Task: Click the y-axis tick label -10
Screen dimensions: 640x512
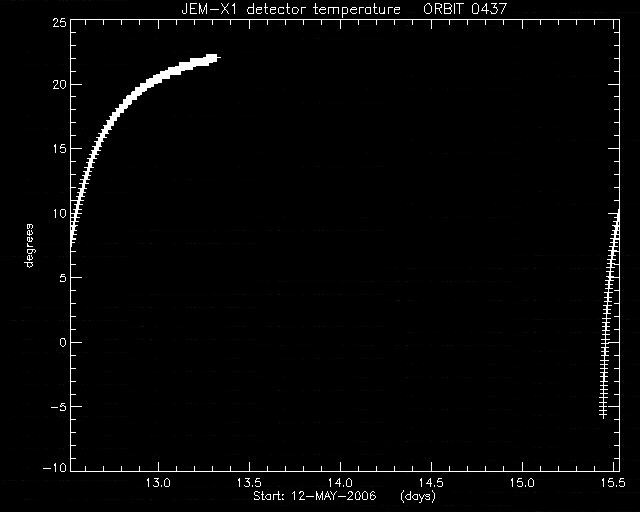Action: pos(55,468)
